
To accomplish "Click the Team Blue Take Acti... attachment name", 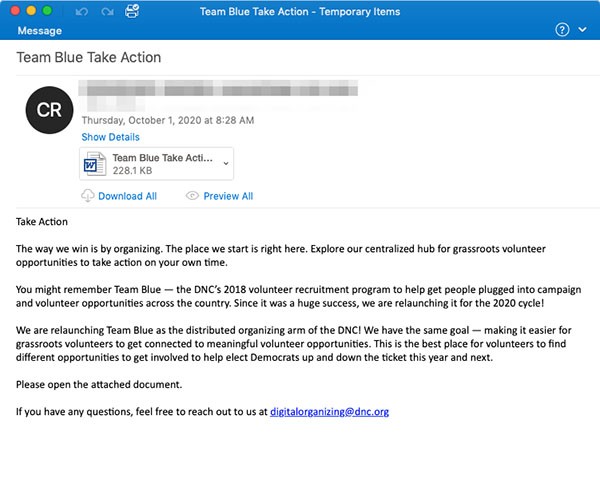I will (162, 158).
